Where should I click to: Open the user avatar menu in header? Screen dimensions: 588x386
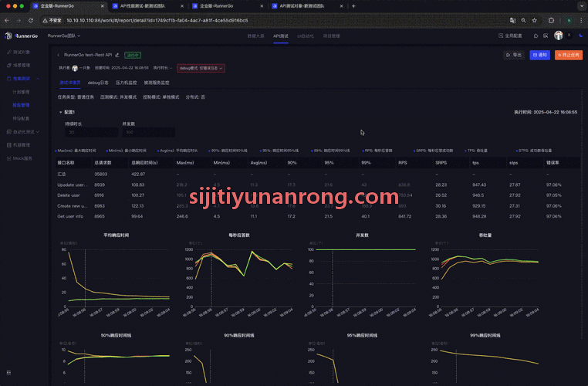pyautogui.click(x=559, y=36)
